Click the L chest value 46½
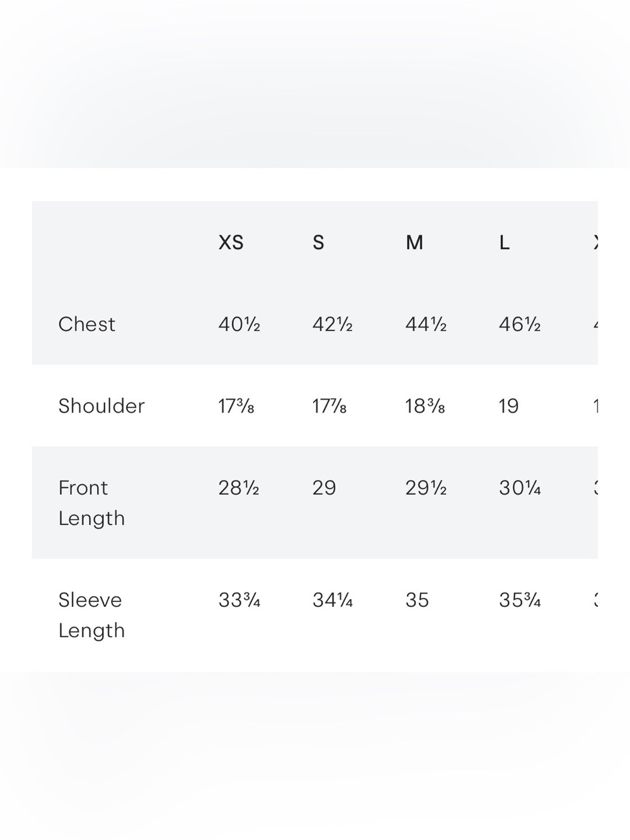 click(x=520, y=325)
